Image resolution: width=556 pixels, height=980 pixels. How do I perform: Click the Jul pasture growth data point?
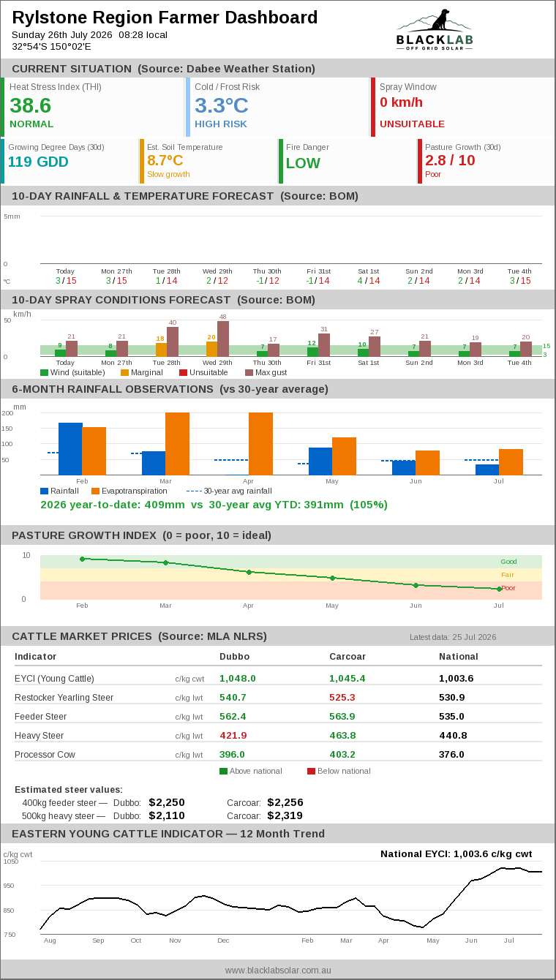(500, 589)
